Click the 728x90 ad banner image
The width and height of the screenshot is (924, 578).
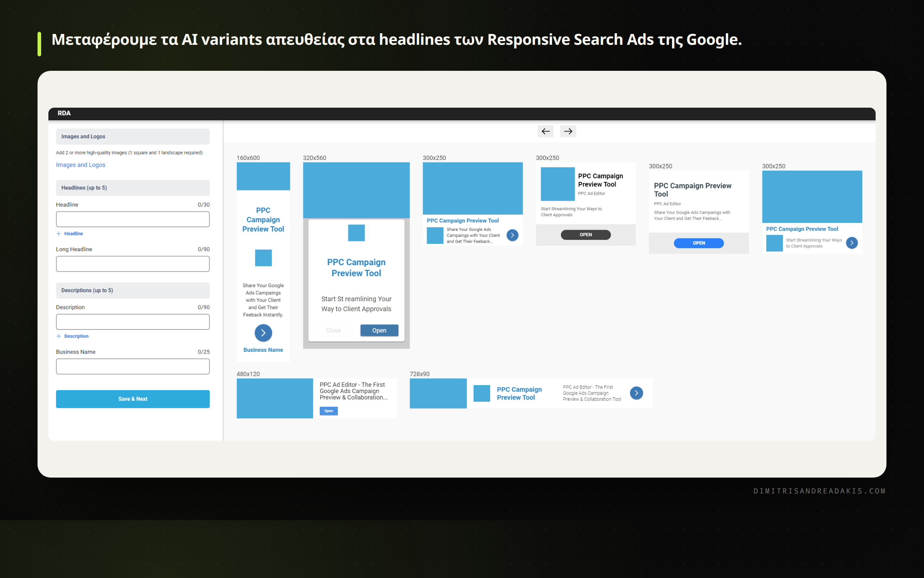click(438, 393)
